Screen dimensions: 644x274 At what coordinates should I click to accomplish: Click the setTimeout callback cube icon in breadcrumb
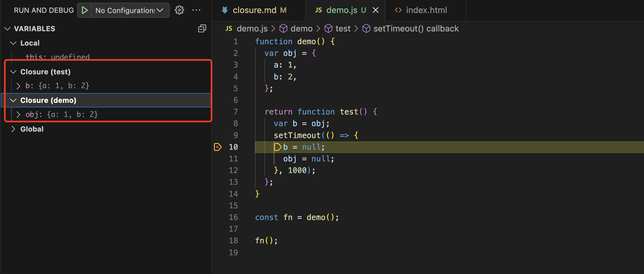pyautogui.click(x=367, y=28)
